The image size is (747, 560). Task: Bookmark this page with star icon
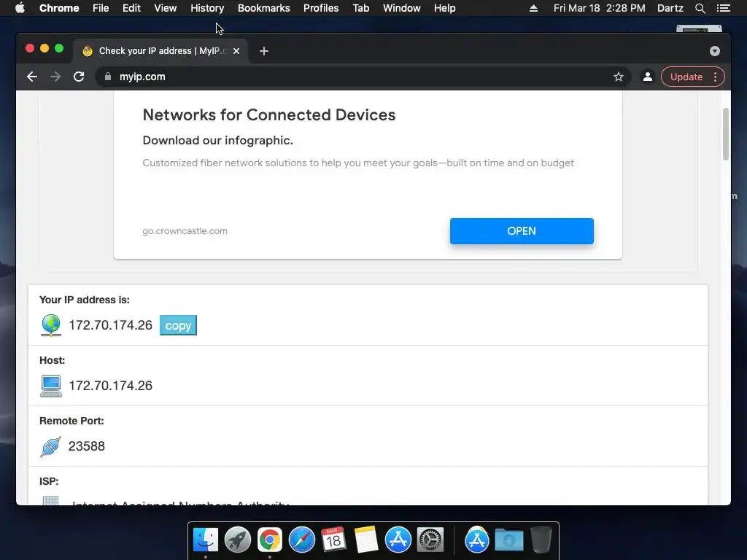619,77
